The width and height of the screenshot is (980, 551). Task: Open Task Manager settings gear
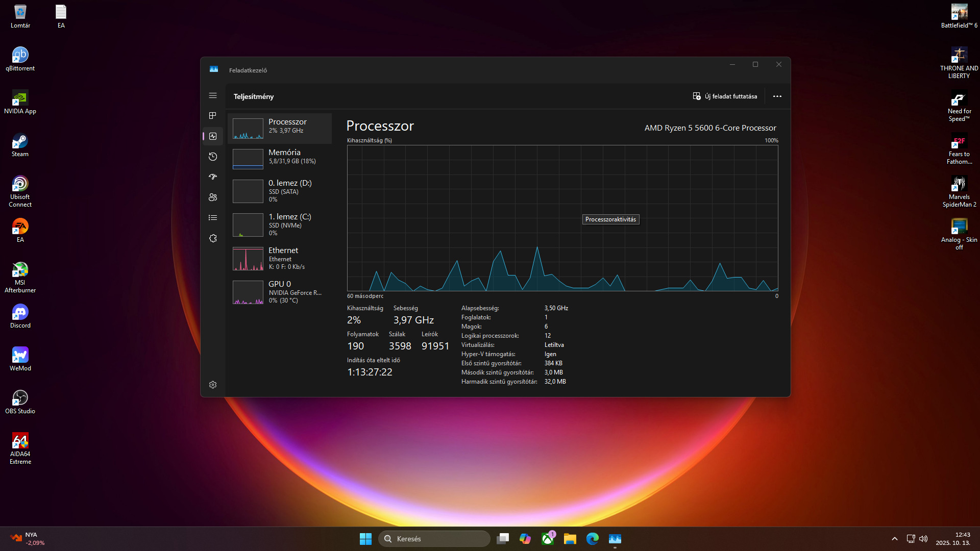click(x=213, y=385)
